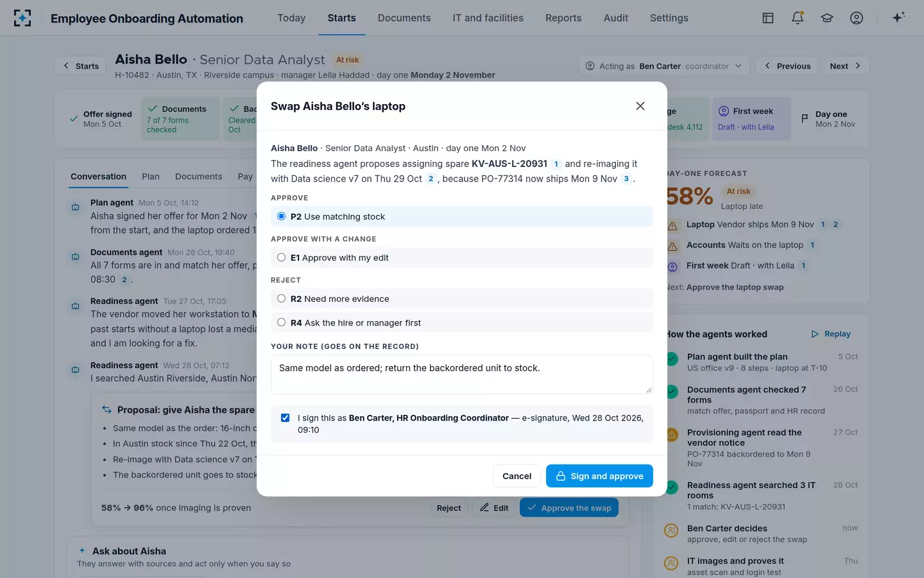
Task: Click the Ben Carter decides step icon
Action: (671, 530)
